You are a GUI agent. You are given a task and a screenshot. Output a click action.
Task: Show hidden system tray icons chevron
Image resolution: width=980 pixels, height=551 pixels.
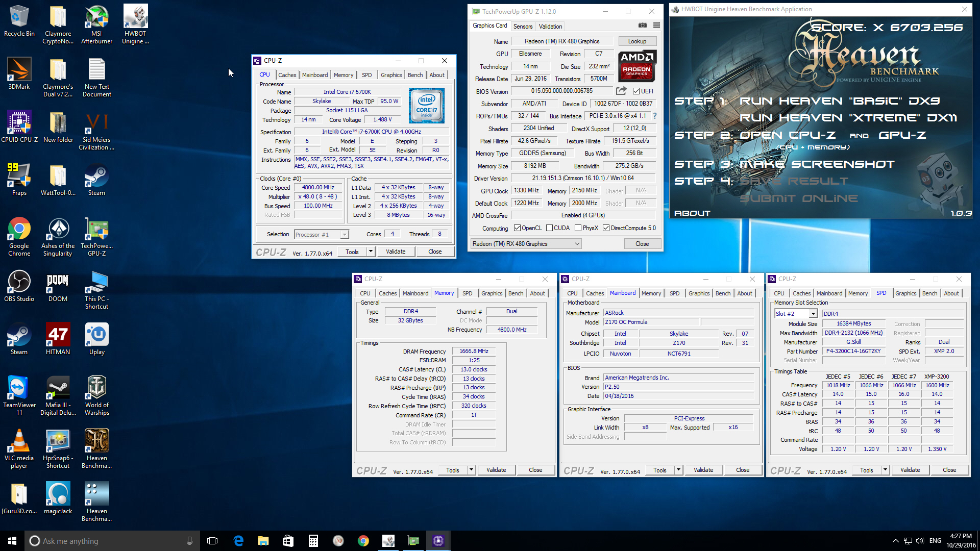896,541
